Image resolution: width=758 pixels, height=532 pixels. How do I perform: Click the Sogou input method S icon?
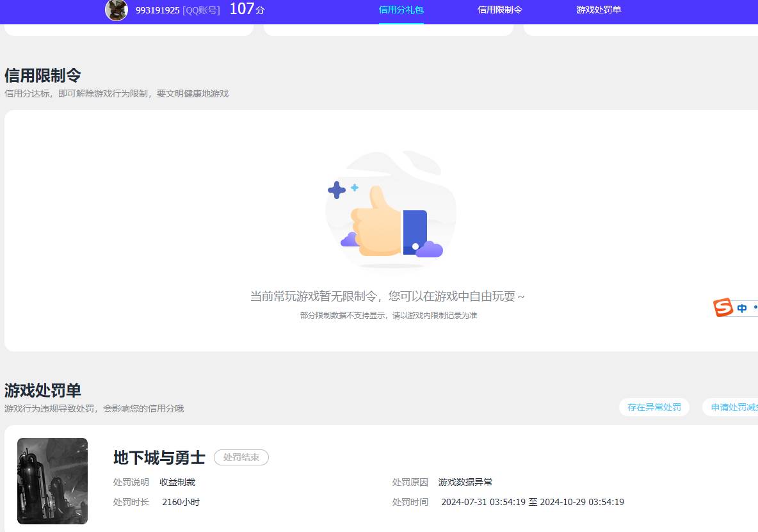coord(723,308)
